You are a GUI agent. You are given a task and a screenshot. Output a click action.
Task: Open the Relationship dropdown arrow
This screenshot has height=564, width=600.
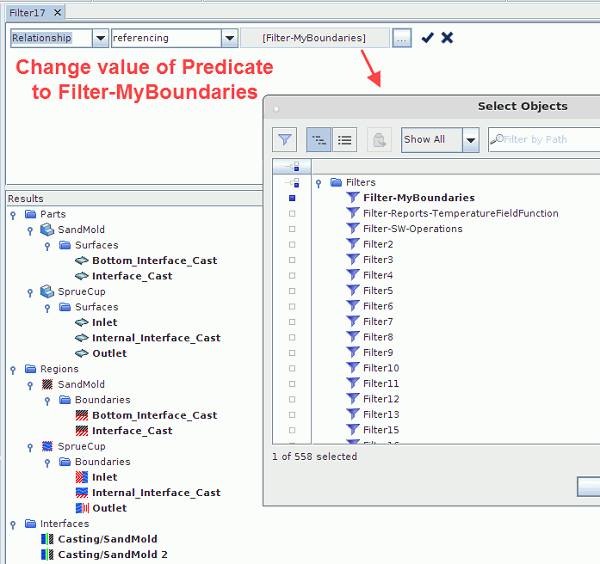(x=100, y=38)
